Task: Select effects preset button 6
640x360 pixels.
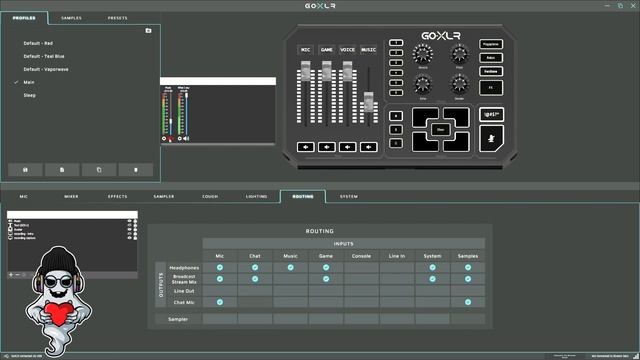Action: point(396,93)
